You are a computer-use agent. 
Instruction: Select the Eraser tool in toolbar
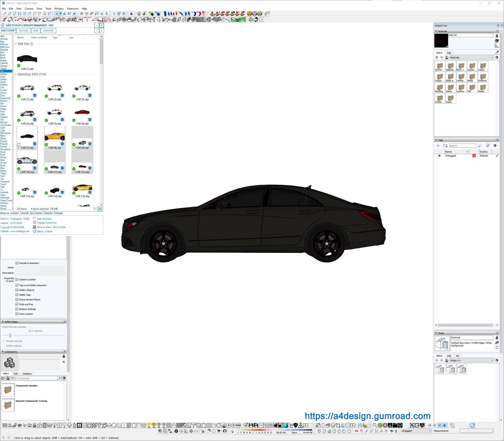click(74, 14)
